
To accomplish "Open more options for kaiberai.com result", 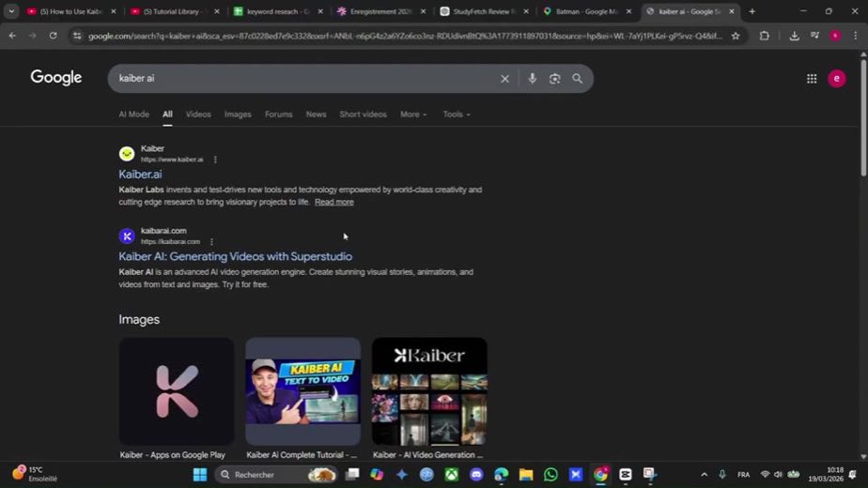I will pyautogui.click(x=211, y=242).
